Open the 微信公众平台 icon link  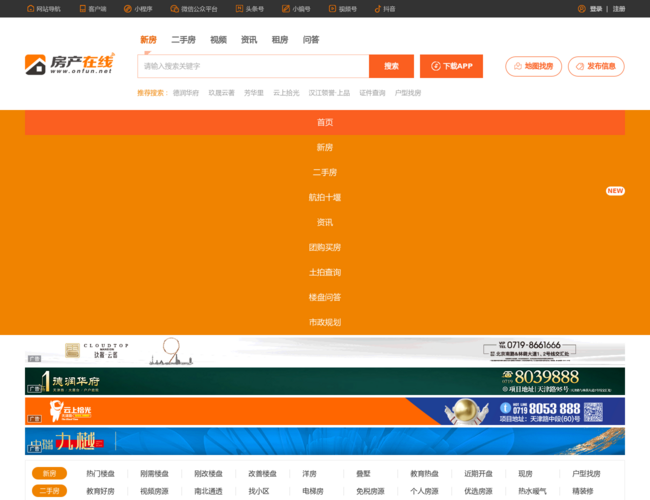click(x=174, y=9)
